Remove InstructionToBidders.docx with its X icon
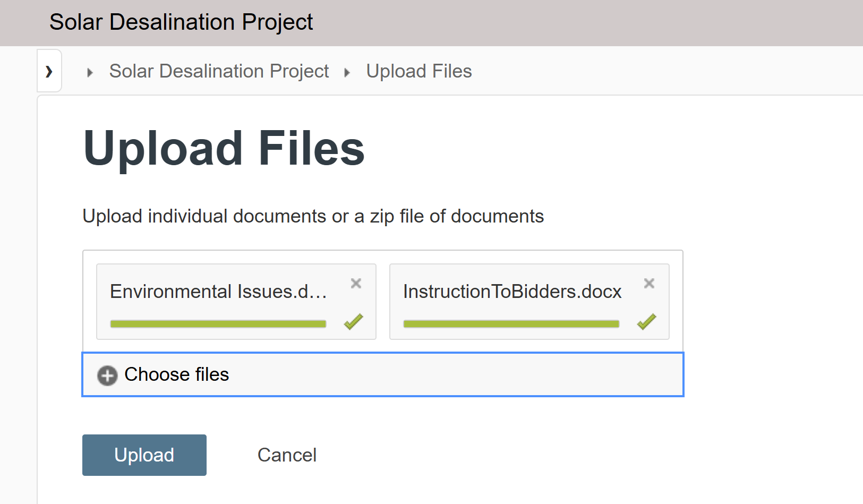 (649, 284)
